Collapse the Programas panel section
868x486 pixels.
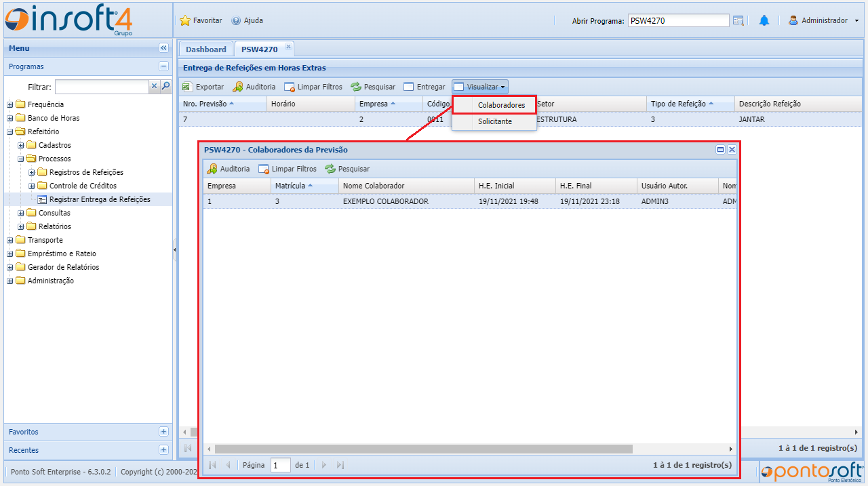click(x=163, y=66)
